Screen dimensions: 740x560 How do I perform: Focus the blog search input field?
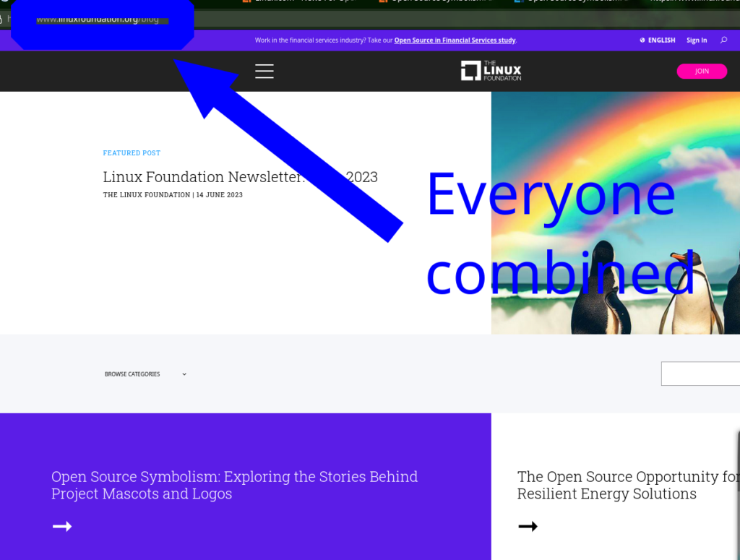(700, 374)
